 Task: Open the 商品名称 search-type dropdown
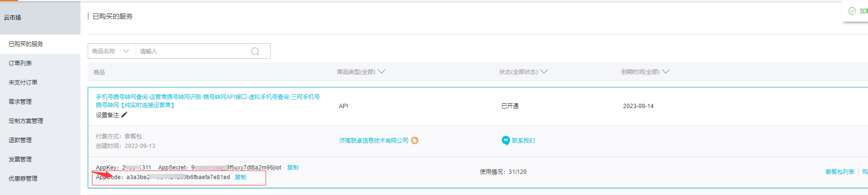pos(112,51)
